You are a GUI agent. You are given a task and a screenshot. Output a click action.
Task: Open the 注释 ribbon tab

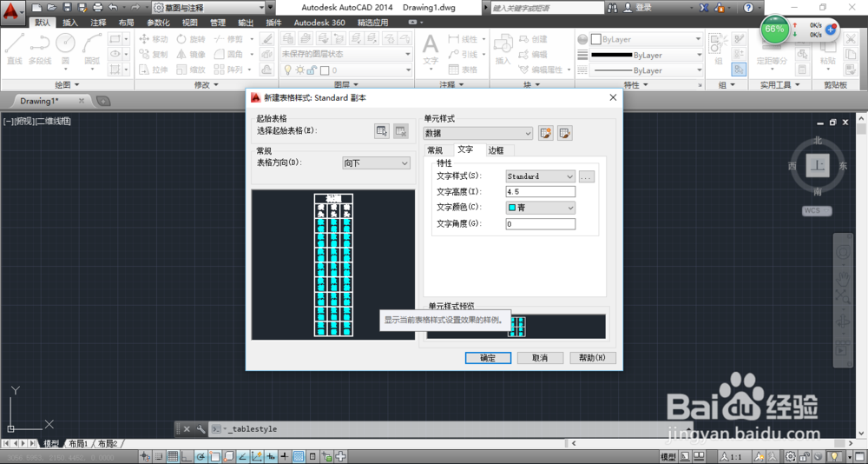(x=99, y=23)
